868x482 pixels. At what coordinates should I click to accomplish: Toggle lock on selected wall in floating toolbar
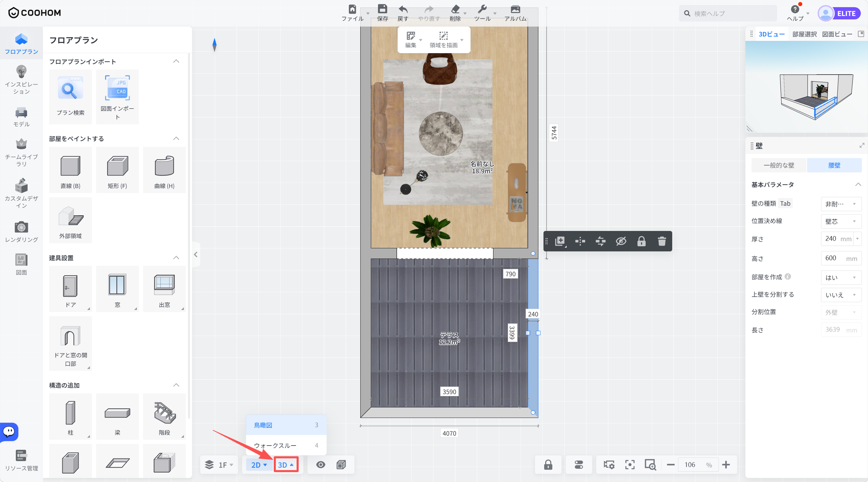pos(641,241)
